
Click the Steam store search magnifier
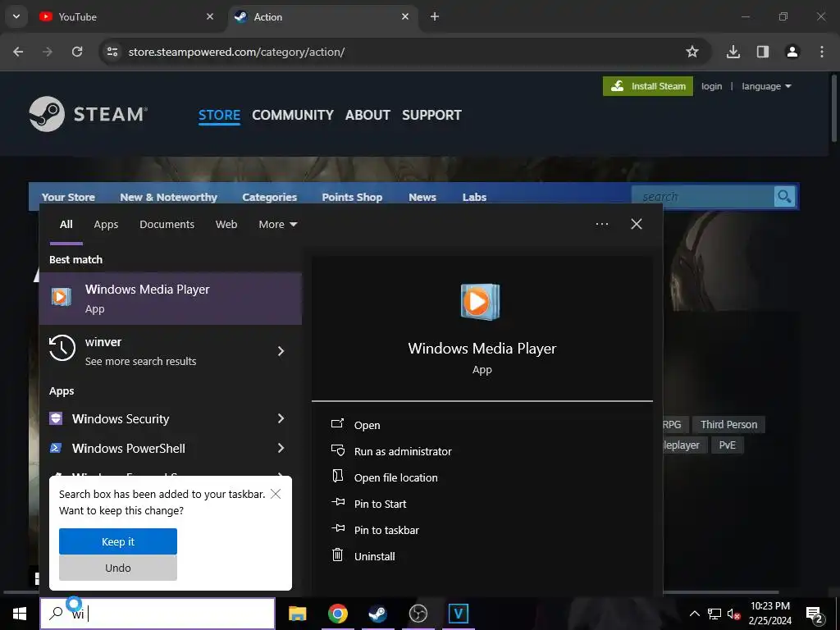784,197
